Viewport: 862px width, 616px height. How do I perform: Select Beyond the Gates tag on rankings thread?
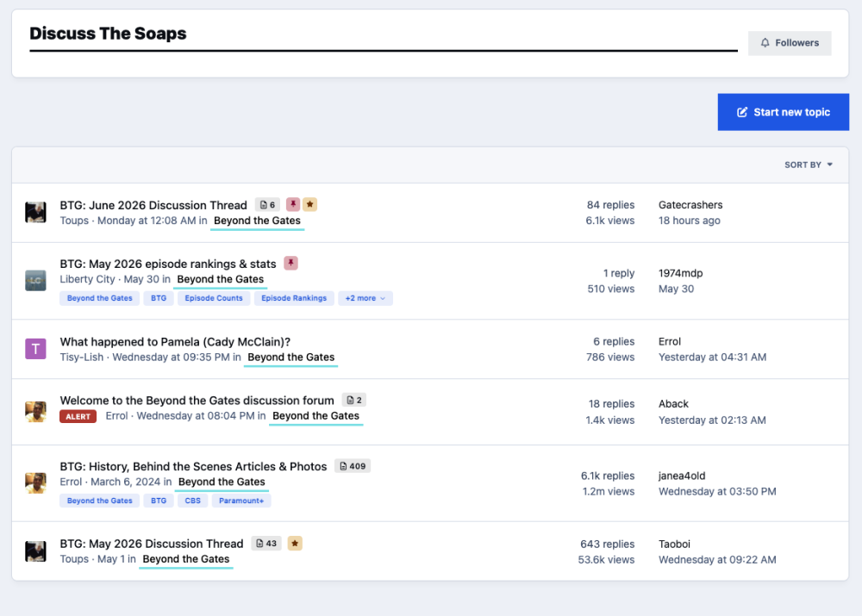(99, 298)
